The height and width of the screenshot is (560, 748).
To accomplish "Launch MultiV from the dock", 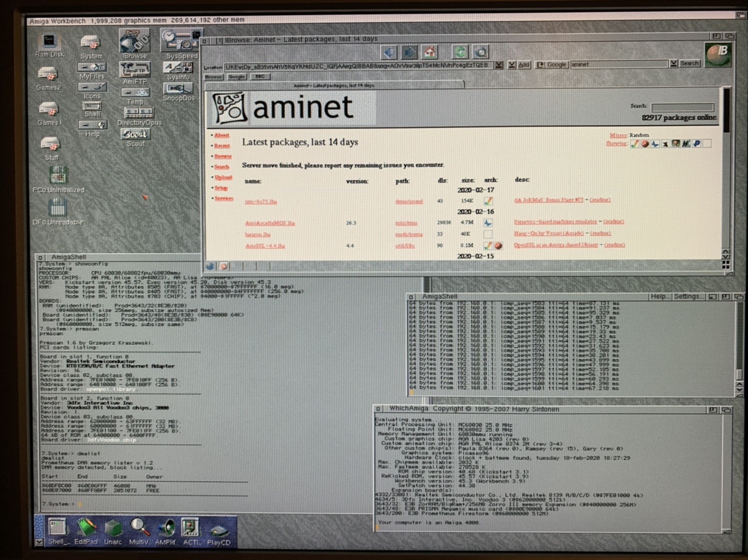I will [139, 531].
